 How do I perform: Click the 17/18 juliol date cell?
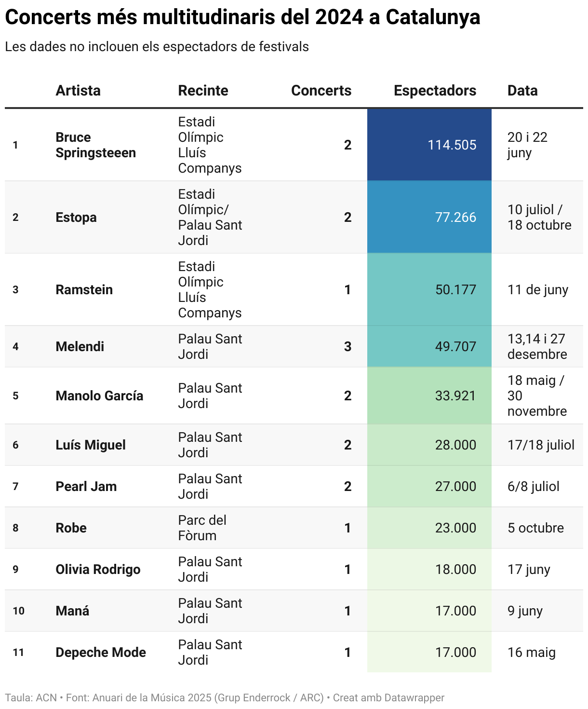click(x=541, y=445)
